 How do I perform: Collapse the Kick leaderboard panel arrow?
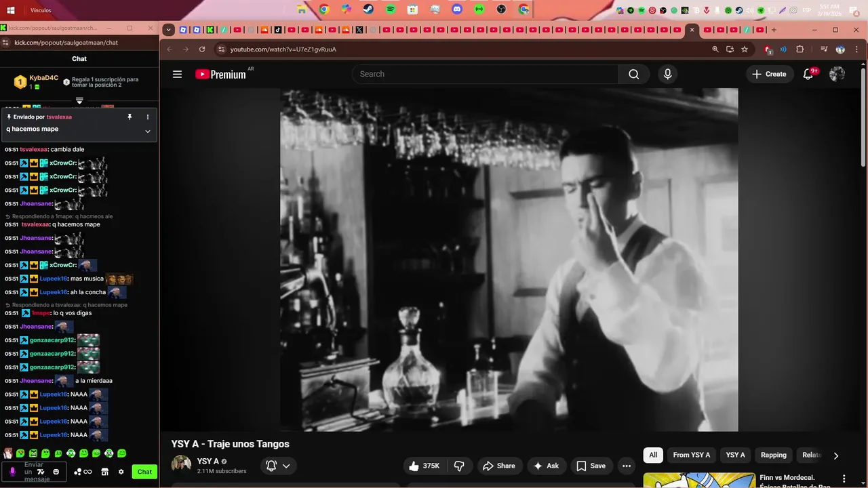(x=79, y=101)
